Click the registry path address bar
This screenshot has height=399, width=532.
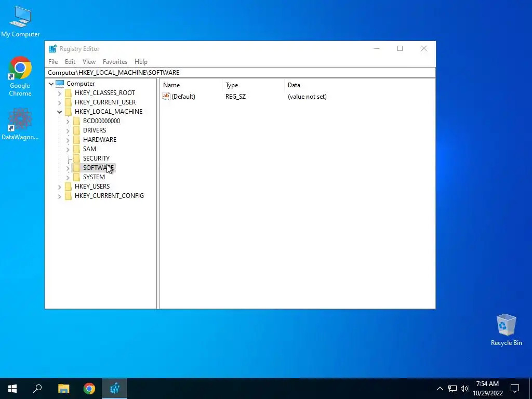240,73
